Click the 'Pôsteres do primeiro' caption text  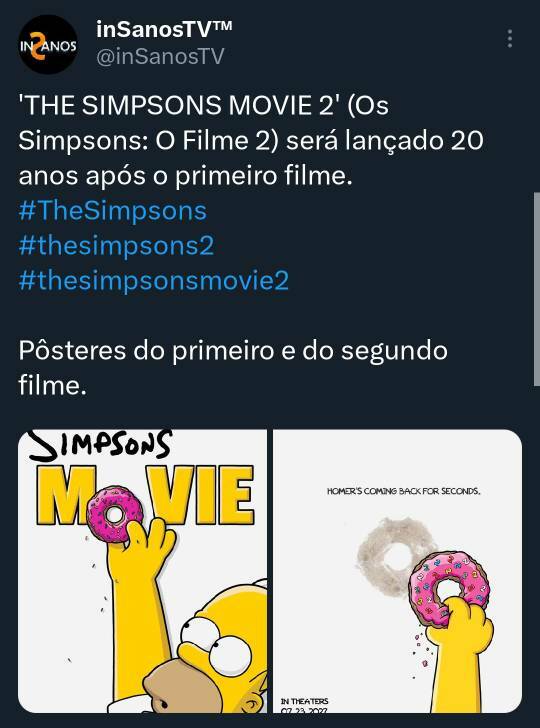233,368
